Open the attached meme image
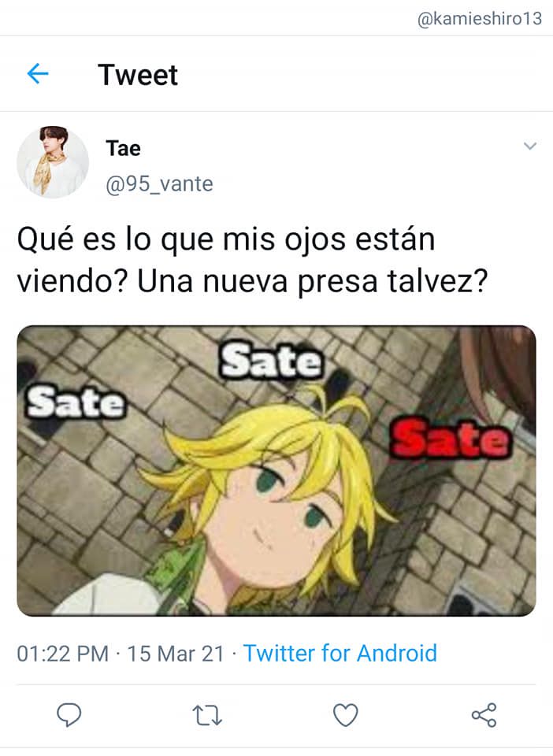The image size is (553, 756). pos(276,471)
